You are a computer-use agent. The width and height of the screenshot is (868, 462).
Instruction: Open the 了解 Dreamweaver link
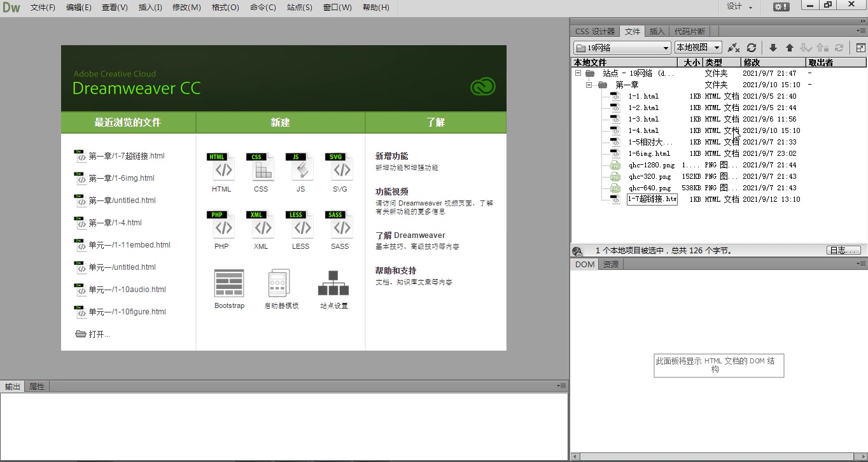tap(410, 235)
